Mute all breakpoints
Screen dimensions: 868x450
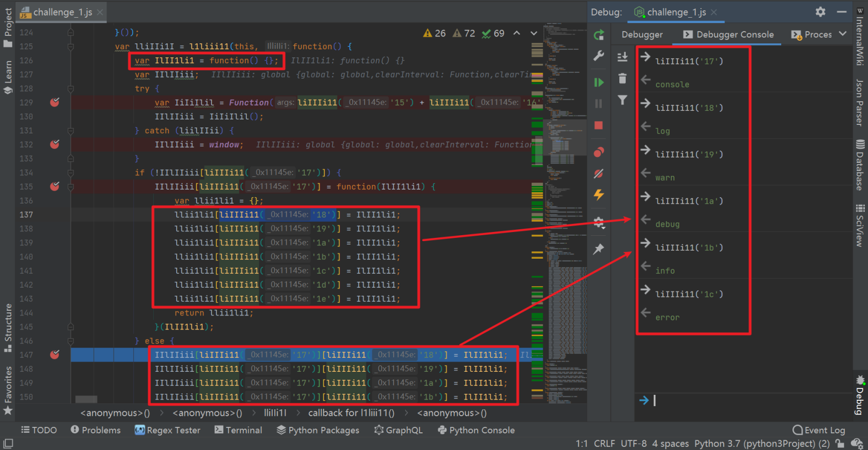point(599,174)
